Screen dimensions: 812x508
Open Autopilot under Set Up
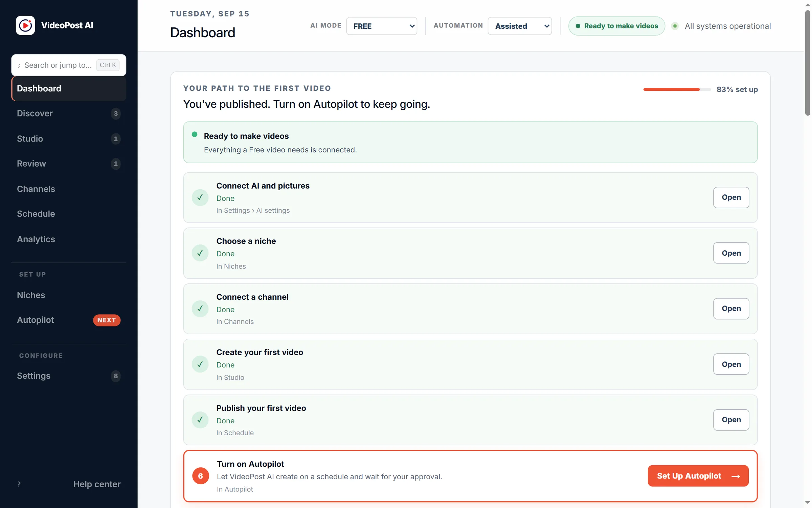tap(69, 320)
